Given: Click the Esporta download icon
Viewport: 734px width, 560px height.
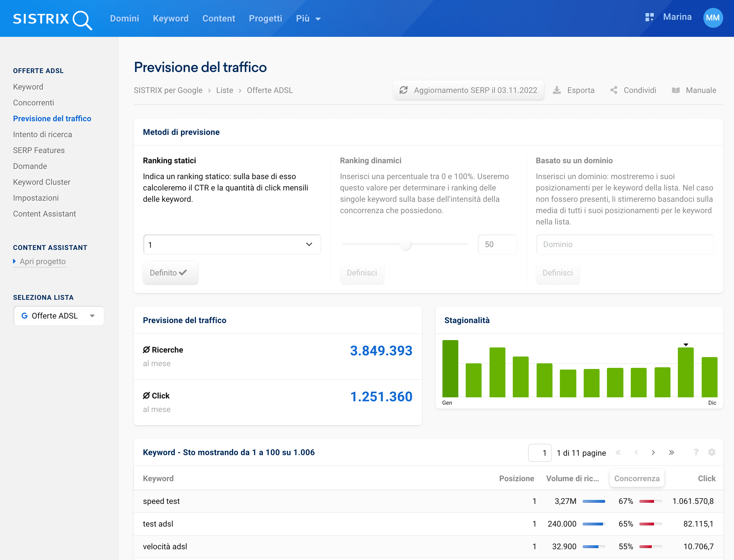Looking at the screenshot, I should click(x=557, y=90).
